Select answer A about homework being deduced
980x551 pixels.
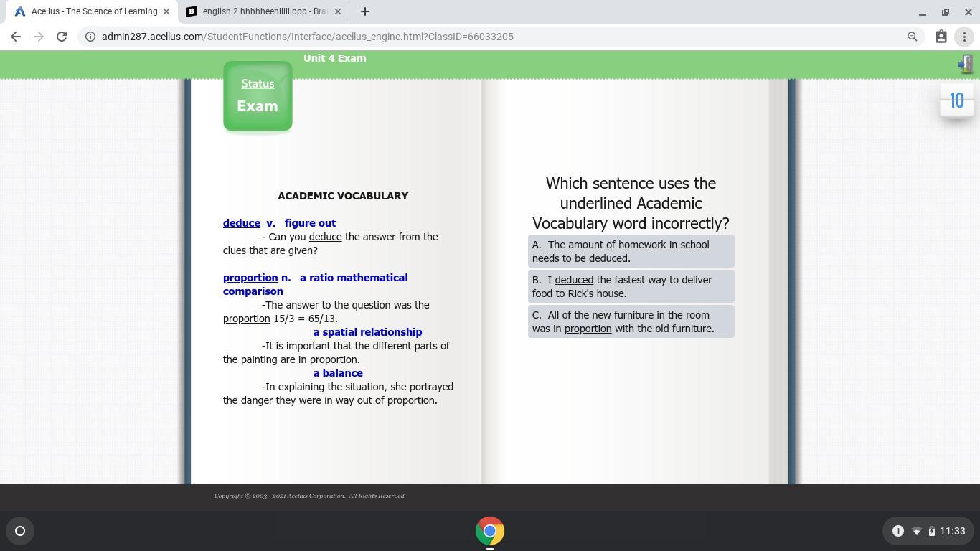coord(631,252)
